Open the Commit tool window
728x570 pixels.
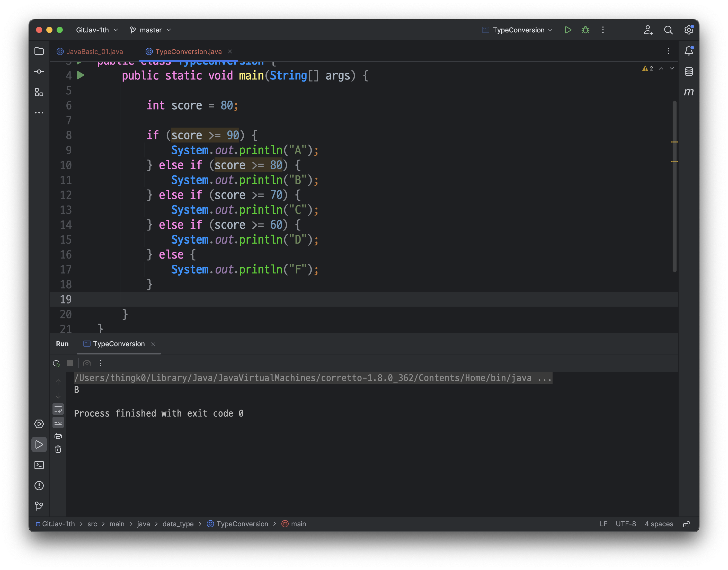pyautogui.click(x=39, y=72)
